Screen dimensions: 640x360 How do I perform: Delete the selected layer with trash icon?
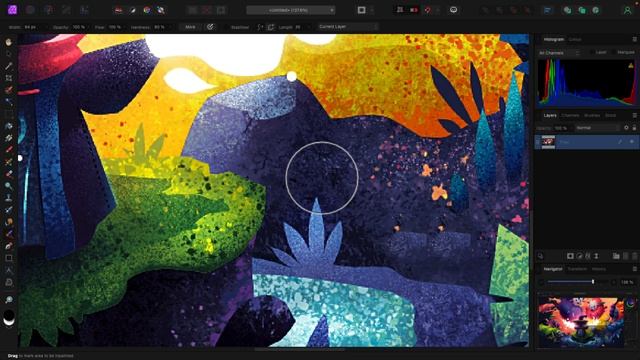tap(634, 256)
